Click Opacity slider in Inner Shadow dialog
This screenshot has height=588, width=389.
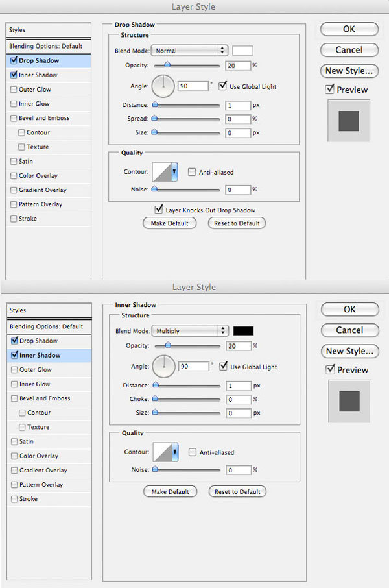(187, 346)
